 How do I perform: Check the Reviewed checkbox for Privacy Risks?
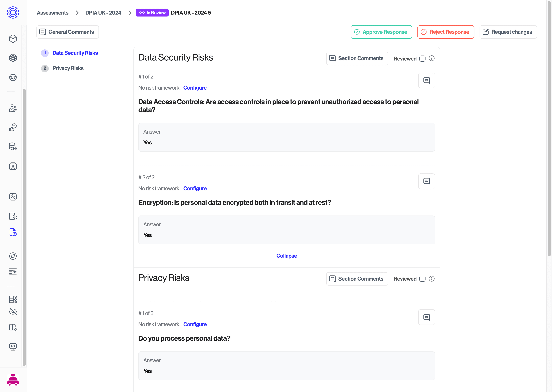coord(422,279)
